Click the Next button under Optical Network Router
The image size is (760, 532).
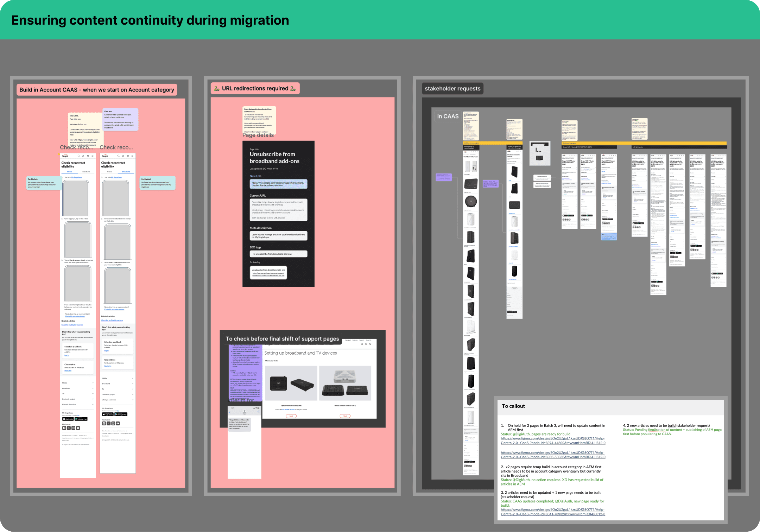click(x=291, y=416)
